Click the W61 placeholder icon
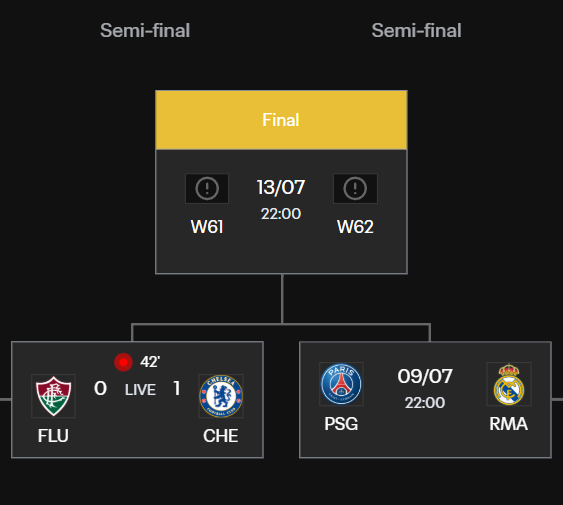563x505 pixels. point(207,189)
